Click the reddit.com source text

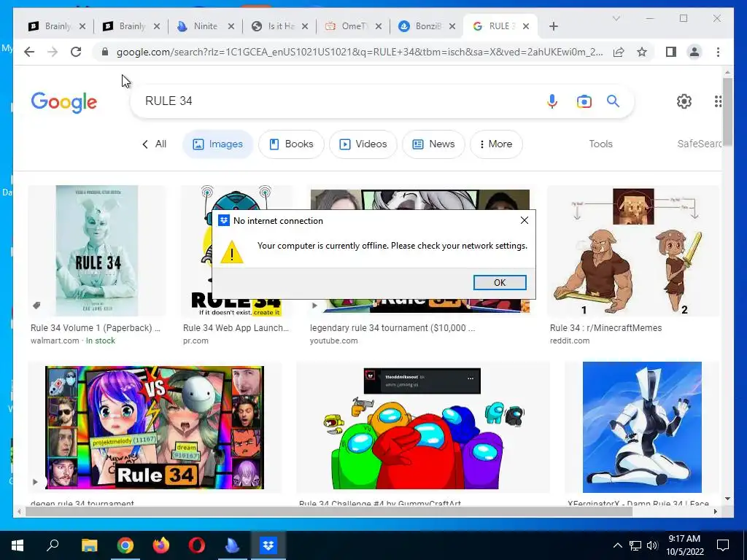tap(569, 341)
